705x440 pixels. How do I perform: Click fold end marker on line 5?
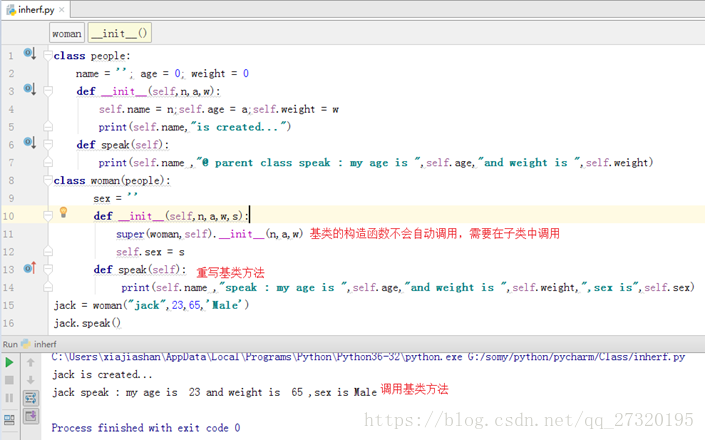[48, 126]
